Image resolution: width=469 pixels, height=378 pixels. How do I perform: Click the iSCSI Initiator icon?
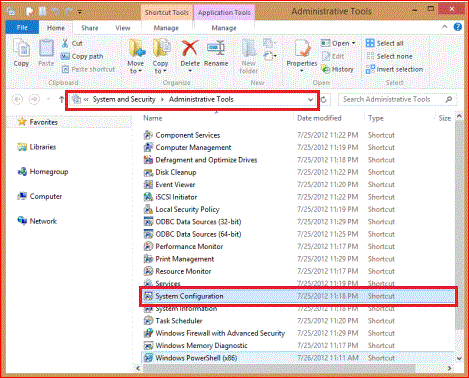coord(148,197)
